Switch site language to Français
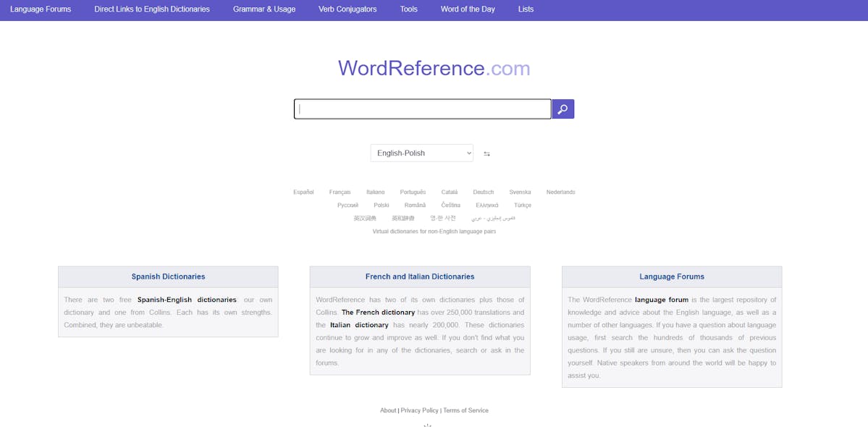This screenshot has height=427, width=868. (340, 192)
